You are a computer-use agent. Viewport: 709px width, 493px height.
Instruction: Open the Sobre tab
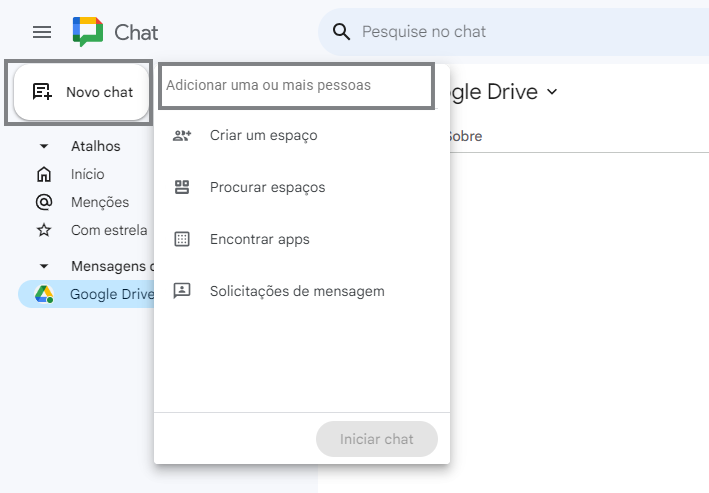point(464,136)
